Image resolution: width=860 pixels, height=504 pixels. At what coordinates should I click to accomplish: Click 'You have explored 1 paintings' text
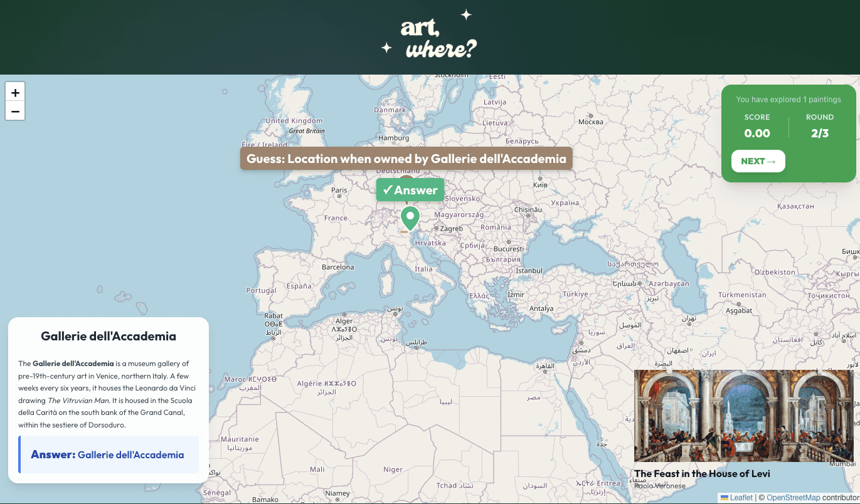pyautogui.click(x=788, y=99)
